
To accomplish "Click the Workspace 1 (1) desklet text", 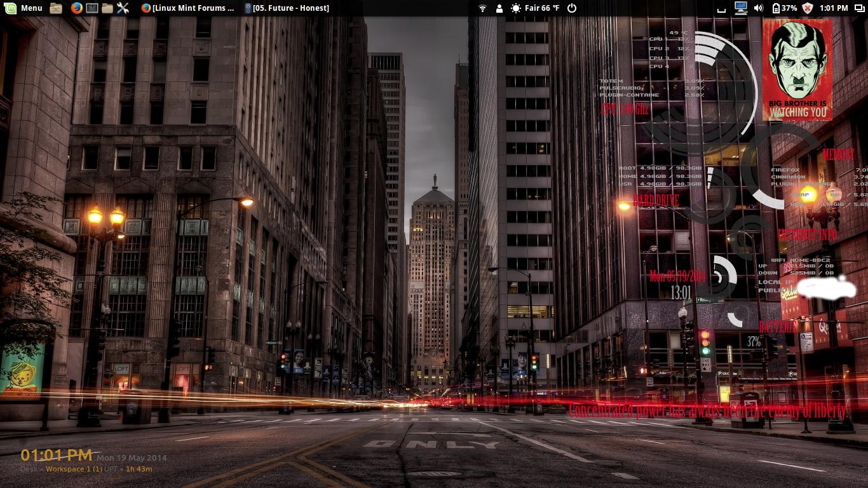I will pos(74,469).
